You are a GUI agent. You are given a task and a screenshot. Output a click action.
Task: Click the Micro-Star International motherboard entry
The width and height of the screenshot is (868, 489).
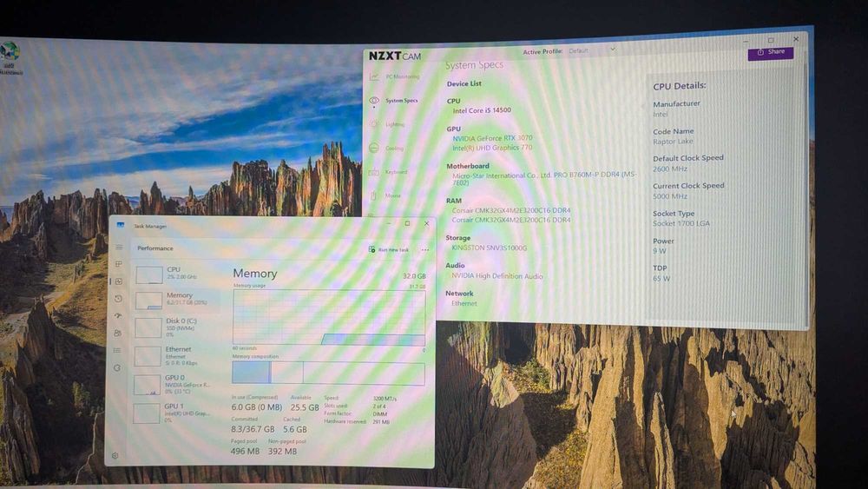point(543,178)
